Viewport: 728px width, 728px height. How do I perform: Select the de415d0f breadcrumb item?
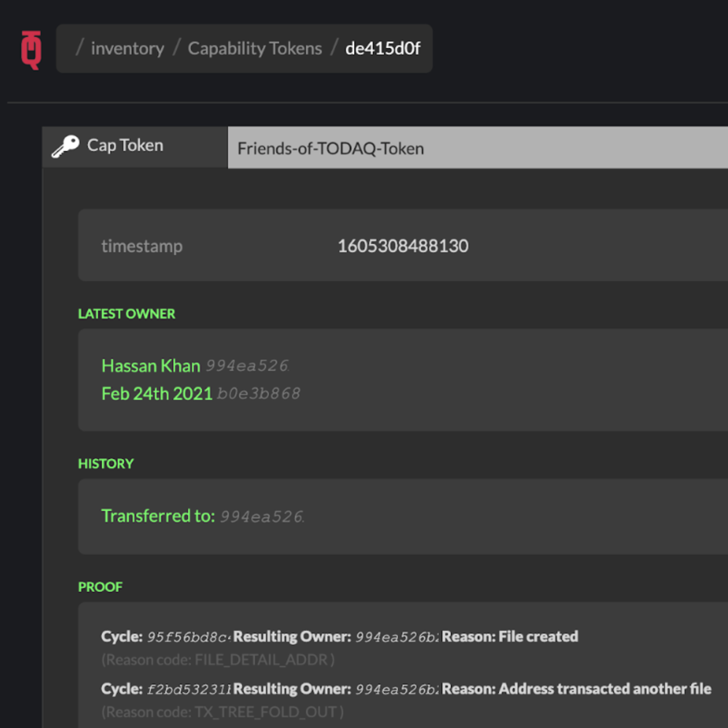[383, 48]
